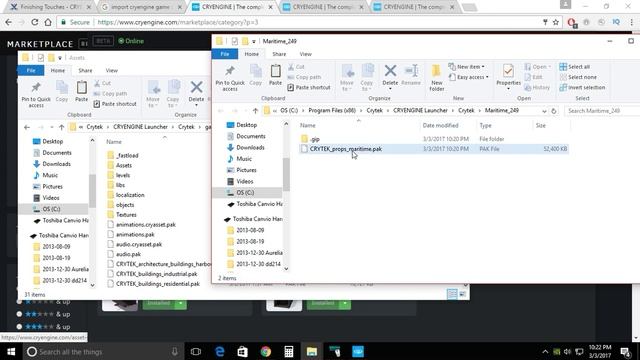640x360 pixels.
Task: Open Windows Store from taskbar
Action: click(242, 351)
